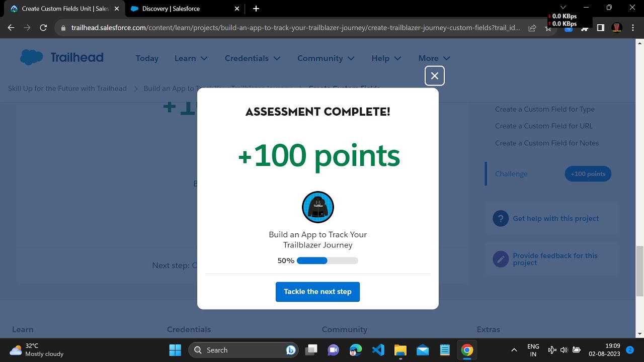Open the Teams chat taskbar icon
This screenshot has height=362, width=644.
pos(333,350)
